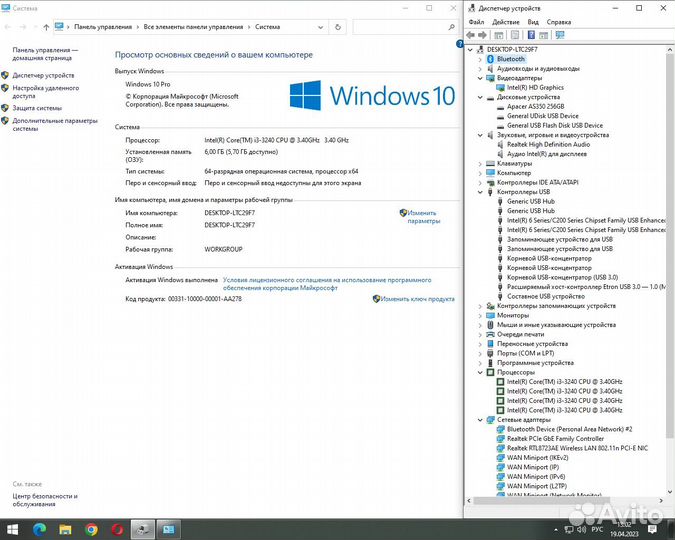Collapse the network adapters category
This screenshot has height=540, width=675.
click(480, 419)
